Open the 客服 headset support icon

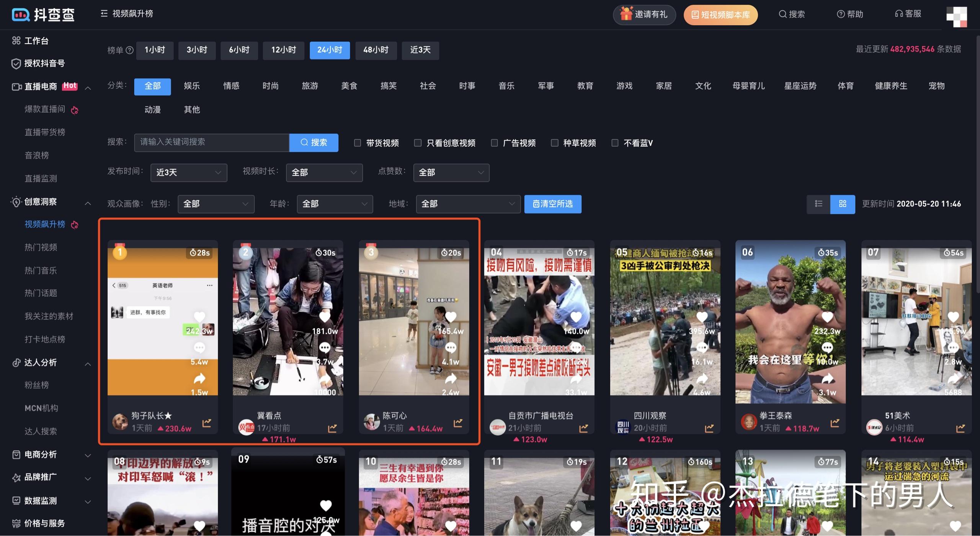click(898, 14)
